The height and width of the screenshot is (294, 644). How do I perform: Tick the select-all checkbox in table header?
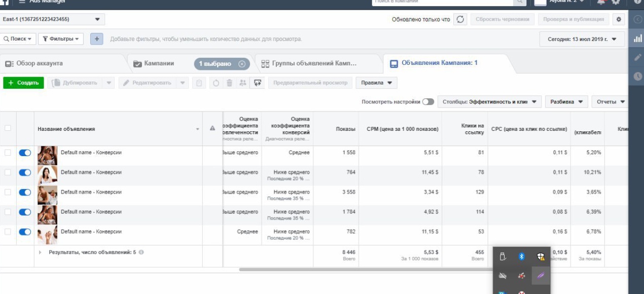(8, 128)
